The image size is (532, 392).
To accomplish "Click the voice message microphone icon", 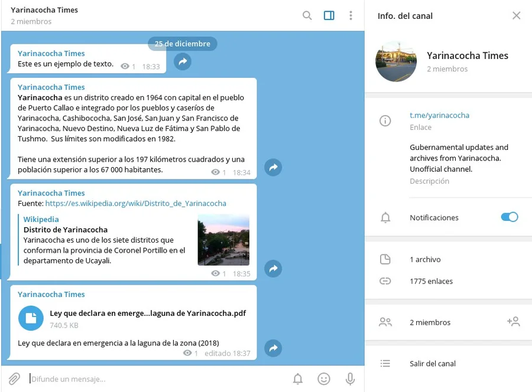I will (x=350, y=379).
